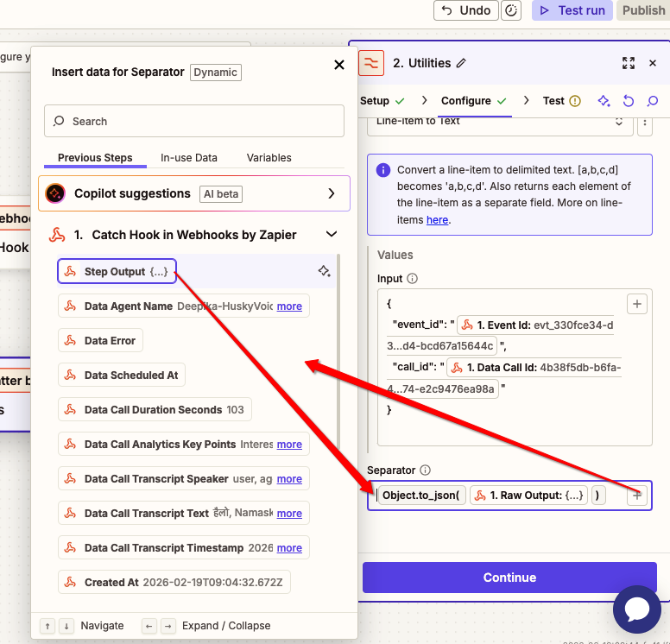Click the magnifier icon in the step tabs
The width and height of the screenshot is (670, 644).
coord(653,101)
